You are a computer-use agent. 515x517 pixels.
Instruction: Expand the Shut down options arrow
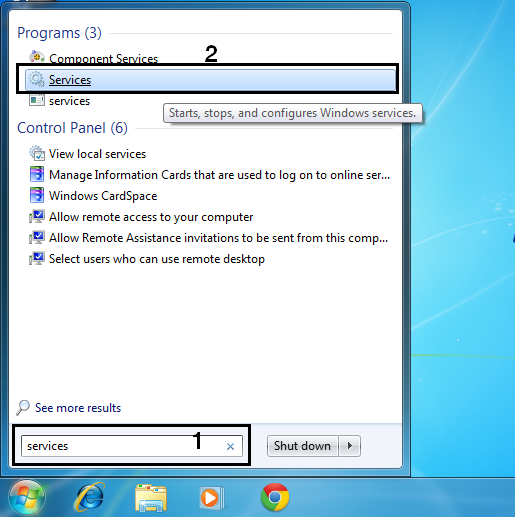coord(350,446)
